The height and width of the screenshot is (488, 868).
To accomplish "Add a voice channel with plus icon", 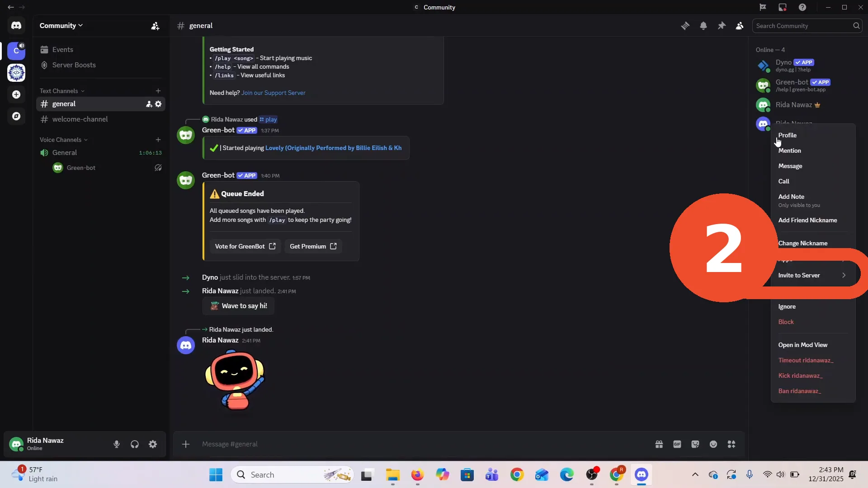I will [x=158, y=140].
